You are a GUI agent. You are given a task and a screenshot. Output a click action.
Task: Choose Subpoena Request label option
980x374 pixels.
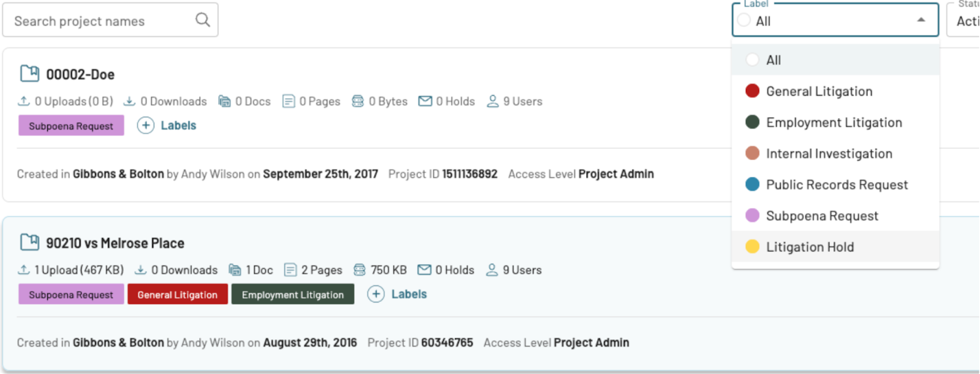(835, 216)
